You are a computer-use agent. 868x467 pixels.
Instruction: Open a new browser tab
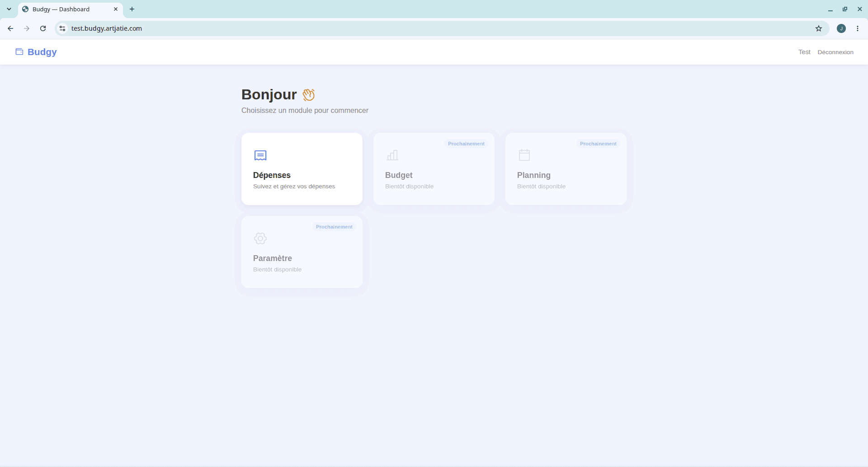(132, 9)
